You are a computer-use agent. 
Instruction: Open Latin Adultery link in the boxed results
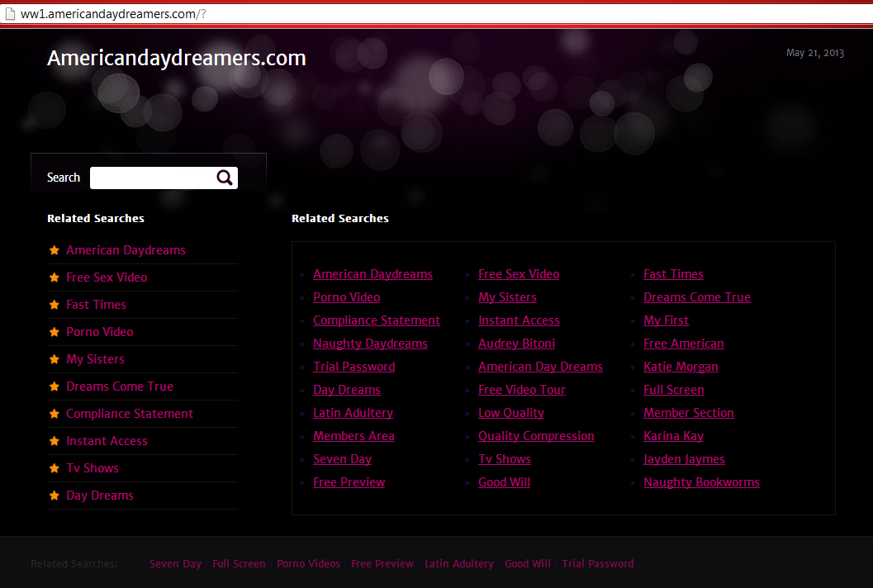click(x=353, y=413)
